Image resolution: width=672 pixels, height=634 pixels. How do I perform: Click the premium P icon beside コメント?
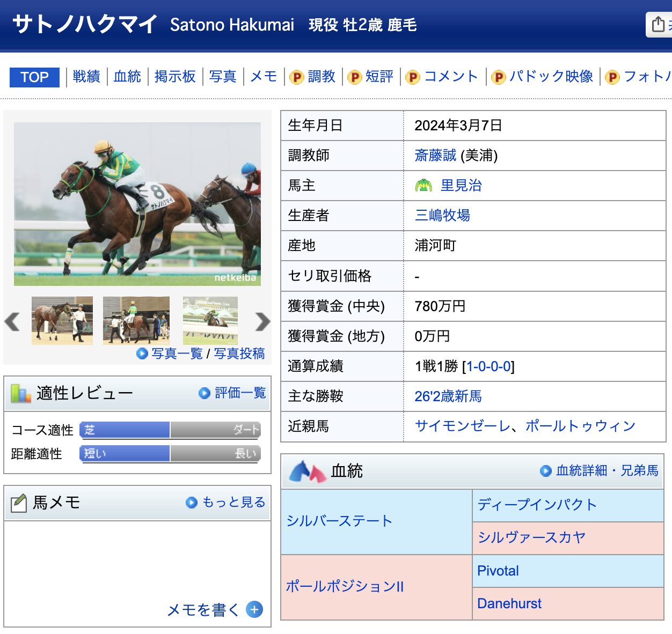[x=413, y=78]
